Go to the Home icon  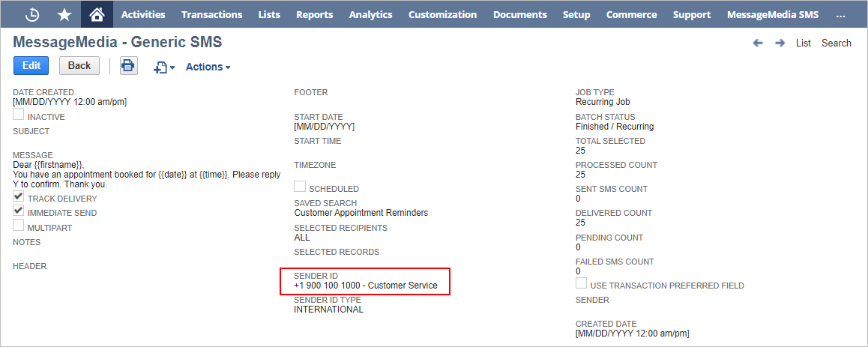tap(97, 14)
